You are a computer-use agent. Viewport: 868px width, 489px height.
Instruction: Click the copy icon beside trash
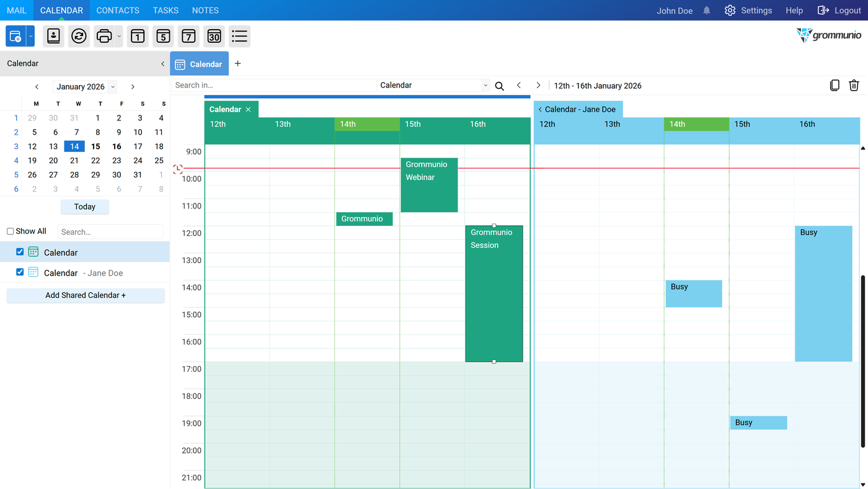(x=835, y=86)
